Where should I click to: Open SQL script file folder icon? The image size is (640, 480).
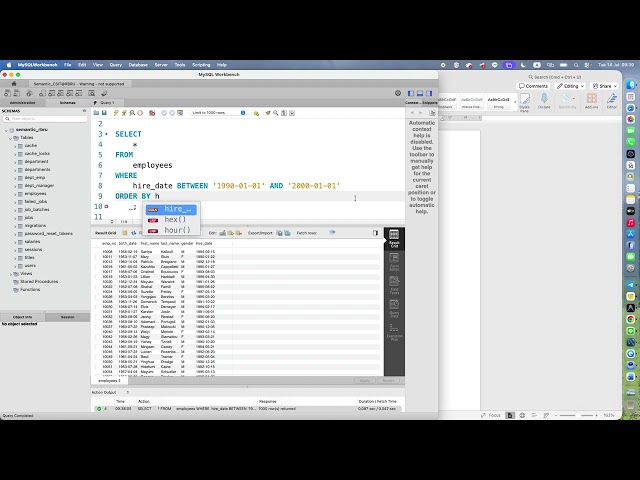96,113
